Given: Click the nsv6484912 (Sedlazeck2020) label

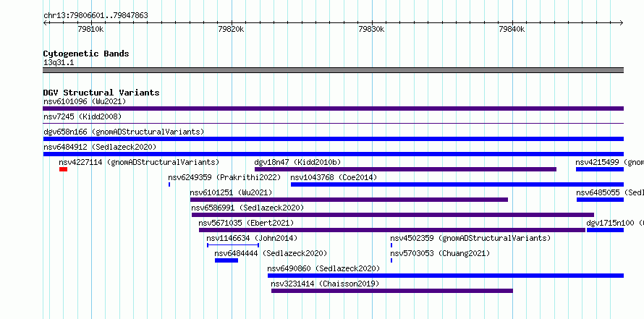Looking at the screenshot, I should pyautogui.click(x=100, y=147).
